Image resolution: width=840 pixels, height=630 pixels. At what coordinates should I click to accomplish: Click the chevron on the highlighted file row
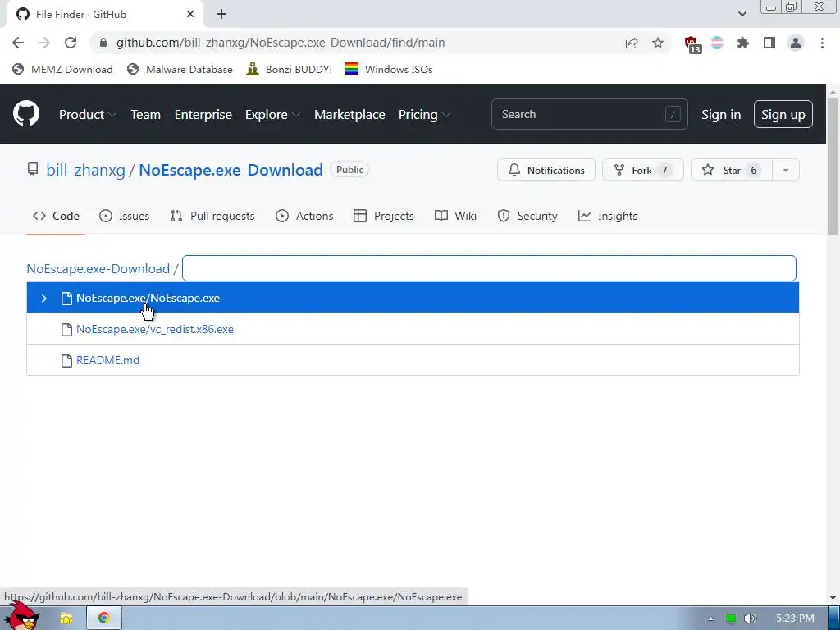(44, 298)
